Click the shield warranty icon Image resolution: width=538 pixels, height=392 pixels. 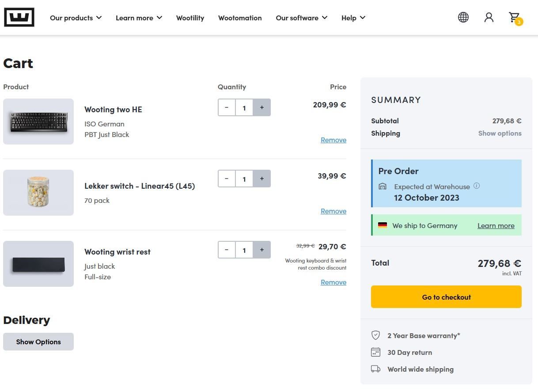tap(375, 335)
